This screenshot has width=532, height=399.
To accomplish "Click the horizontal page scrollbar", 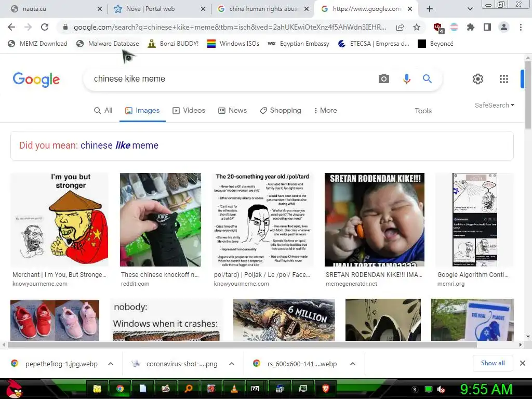I will click(x=242, y=345).
